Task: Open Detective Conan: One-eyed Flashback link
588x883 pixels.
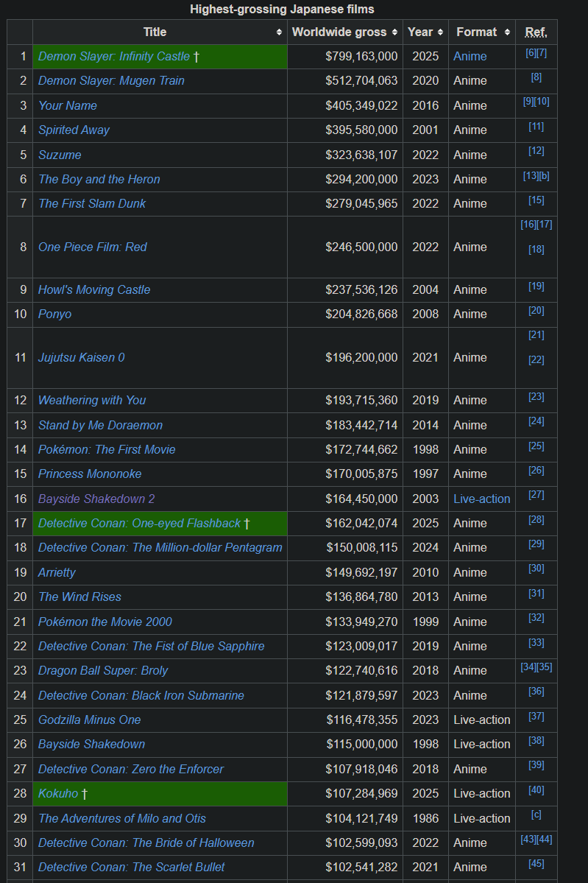Action: tap(140, 523)
